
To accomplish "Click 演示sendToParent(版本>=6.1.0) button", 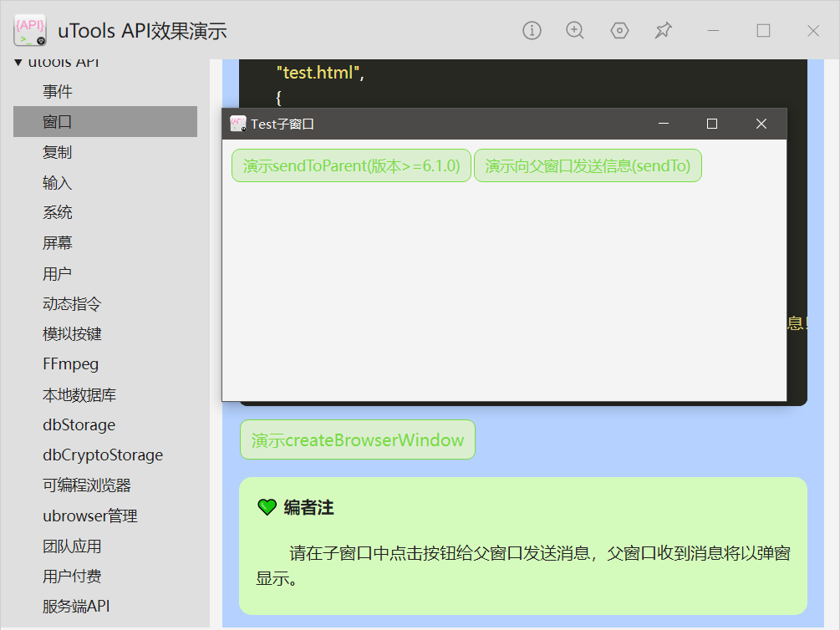I will [351, 165].
